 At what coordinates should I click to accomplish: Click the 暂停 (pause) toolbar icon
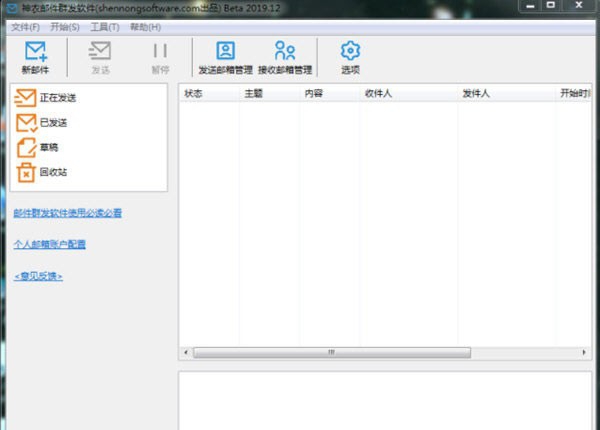click(160, 57)
